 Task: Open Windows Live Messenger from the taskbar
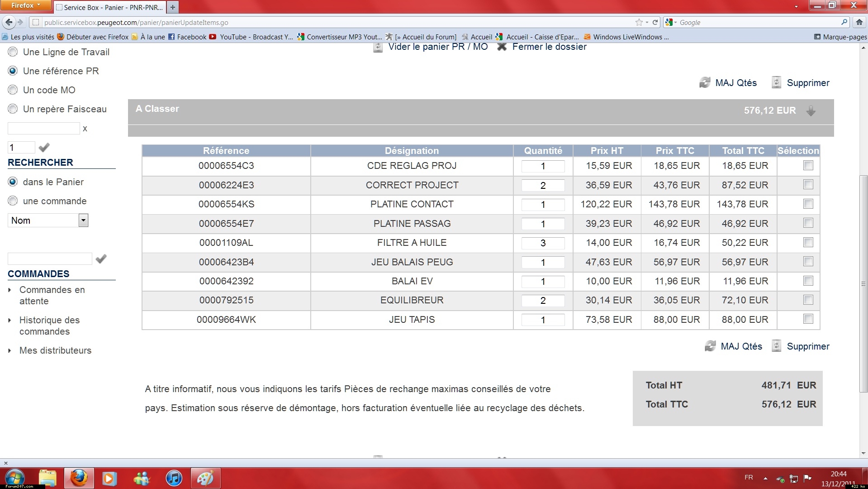click(142, 478)
